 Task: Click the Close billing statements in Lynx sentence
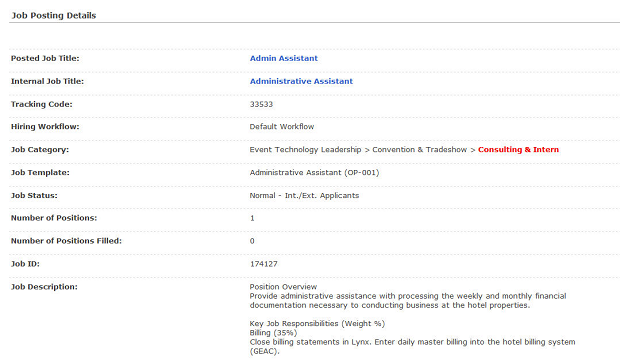[412, 346]
